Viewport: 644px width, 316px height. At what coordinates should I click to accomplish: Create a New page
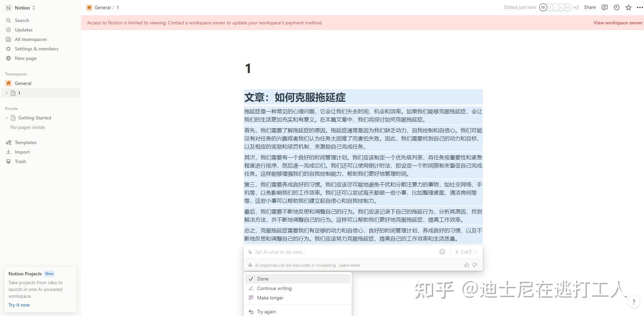25,58
